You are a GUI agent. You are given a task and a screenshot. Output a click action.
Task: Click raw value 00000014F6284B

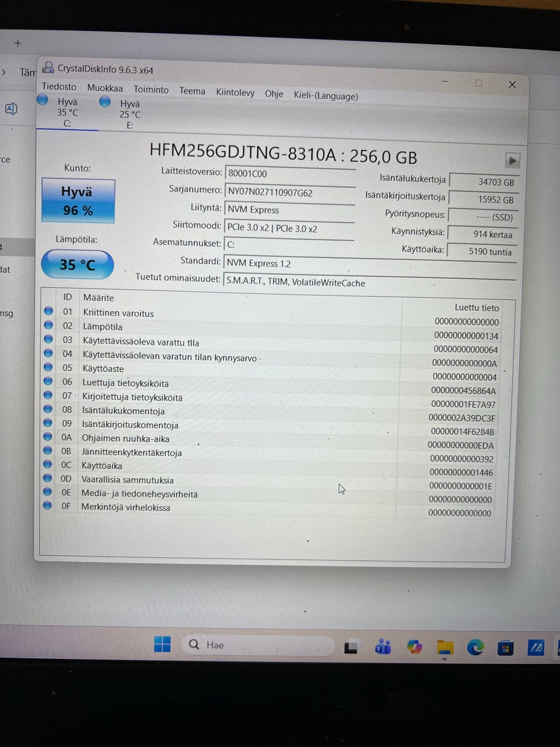[x=463, y=432]
